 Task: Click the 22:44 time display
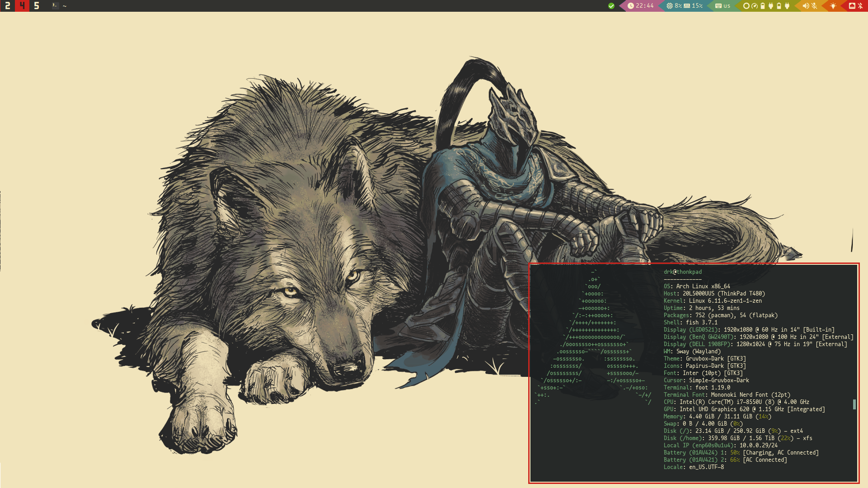pyautogui.click(x=645, y=6)
